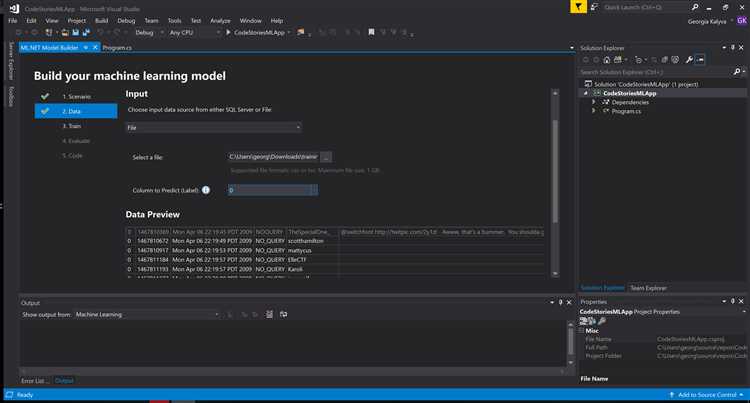Open Server Explorer side tab
Image resolution: width=750 pixels, height=403 pixels.
point(11,61)
